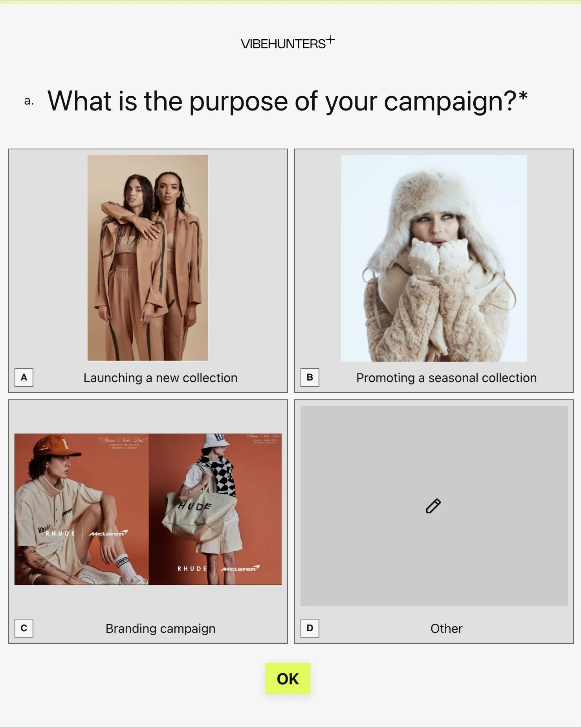Select the letter C key badge
Image resolution: width=581 pixels, height=728 pixels.
click(24, 628)
